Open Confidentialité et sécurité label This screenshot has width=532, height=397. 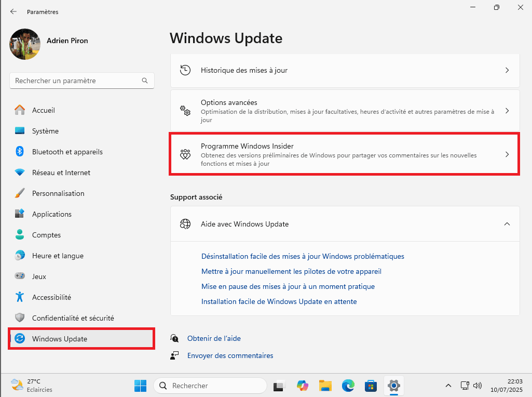[73, 318]
